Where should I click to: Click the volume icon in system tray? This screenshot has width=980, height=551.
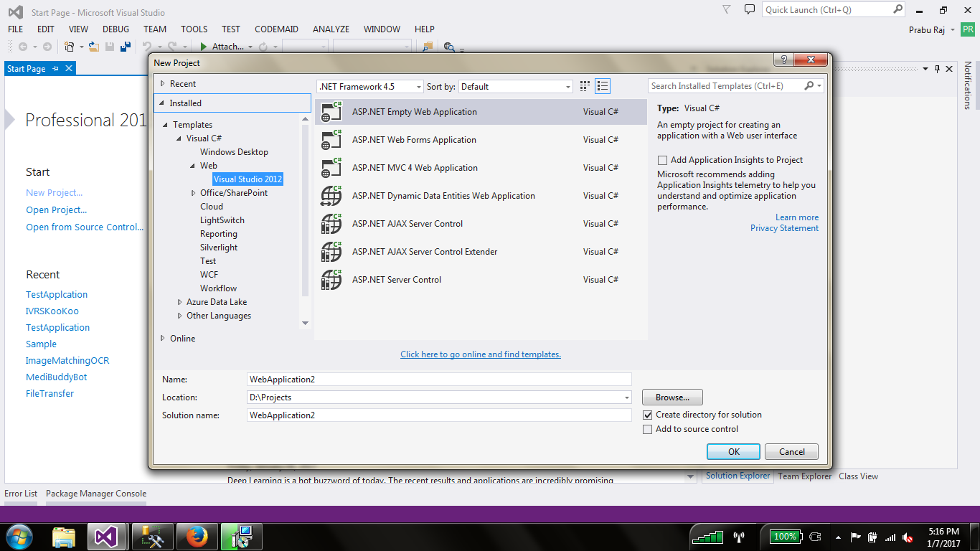point(908,537)
